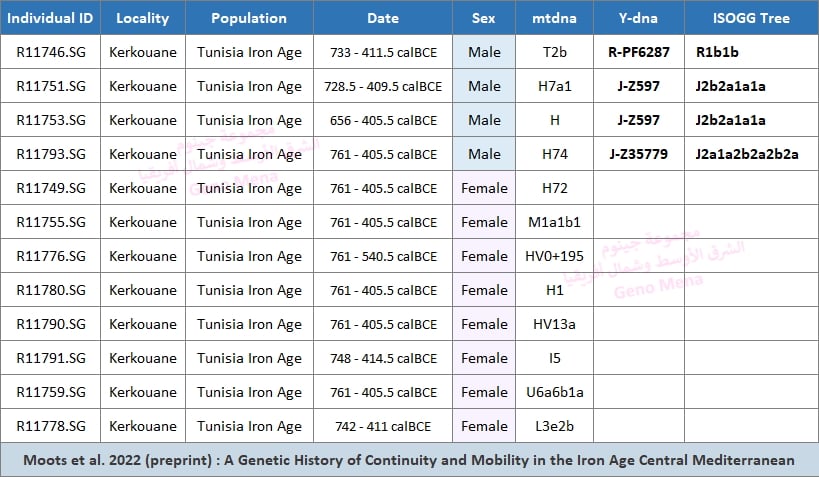The width and height of the screenshot is (819, 477).
Task: Click mtdna value H7a1
Action: pyautogui.click(x=554, y=86)
